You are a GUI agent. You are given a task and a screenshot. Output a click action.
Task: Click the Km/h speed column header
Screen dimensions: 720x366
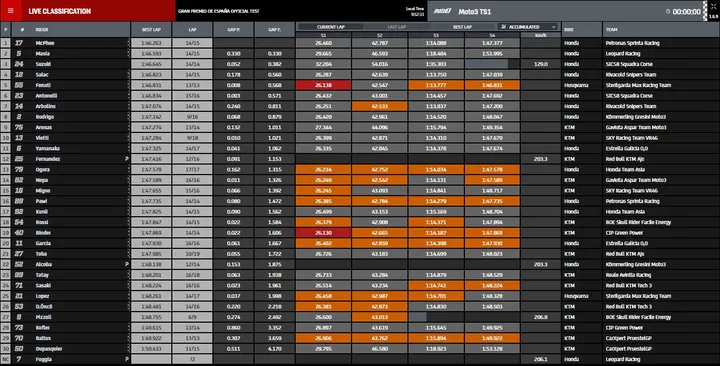(x=541, y=35)
